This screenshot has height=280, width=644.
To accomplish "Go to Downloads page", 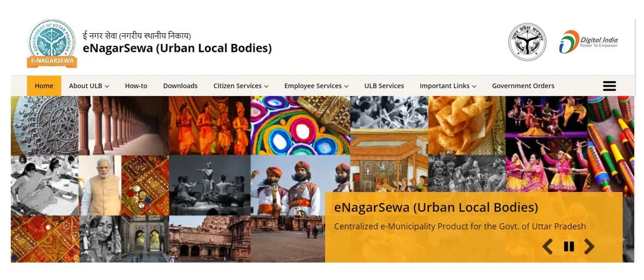I will [180, 86].
